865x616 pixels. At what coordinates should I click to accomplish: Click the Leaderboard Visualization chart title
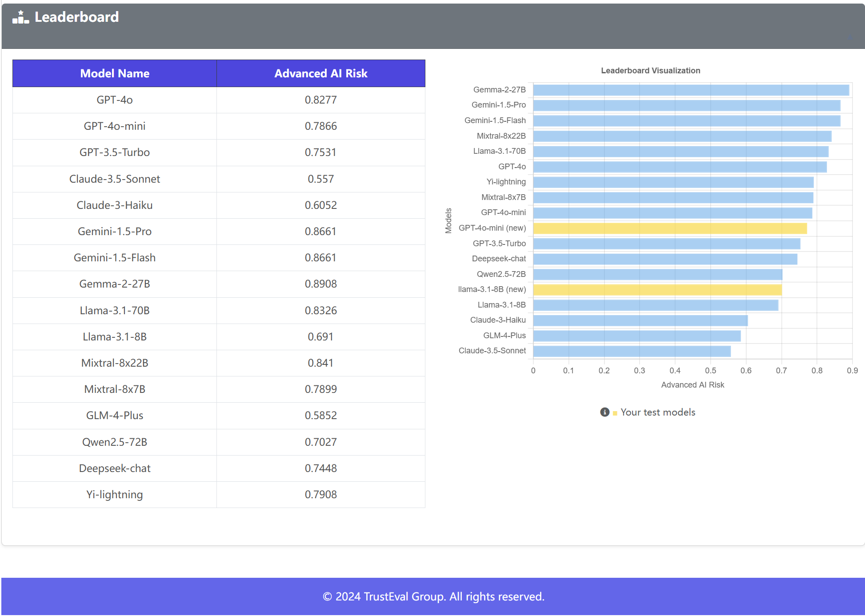click(x=650, y=71)
